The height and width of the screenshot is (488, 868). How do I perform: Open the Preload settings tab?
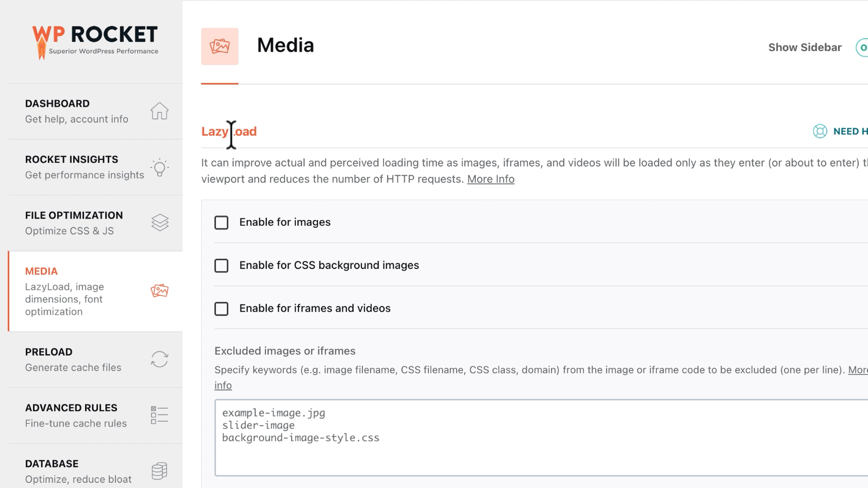coord(95,359)
